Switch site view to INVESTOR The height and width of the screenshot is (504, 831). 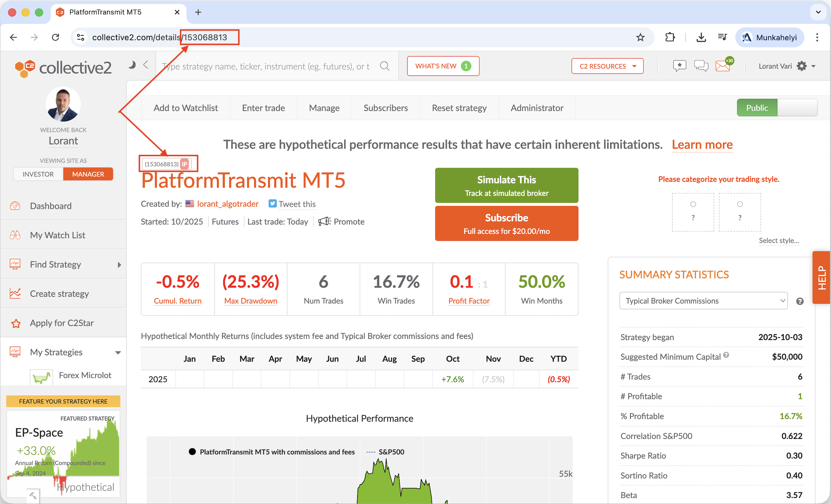coord(38,174)
